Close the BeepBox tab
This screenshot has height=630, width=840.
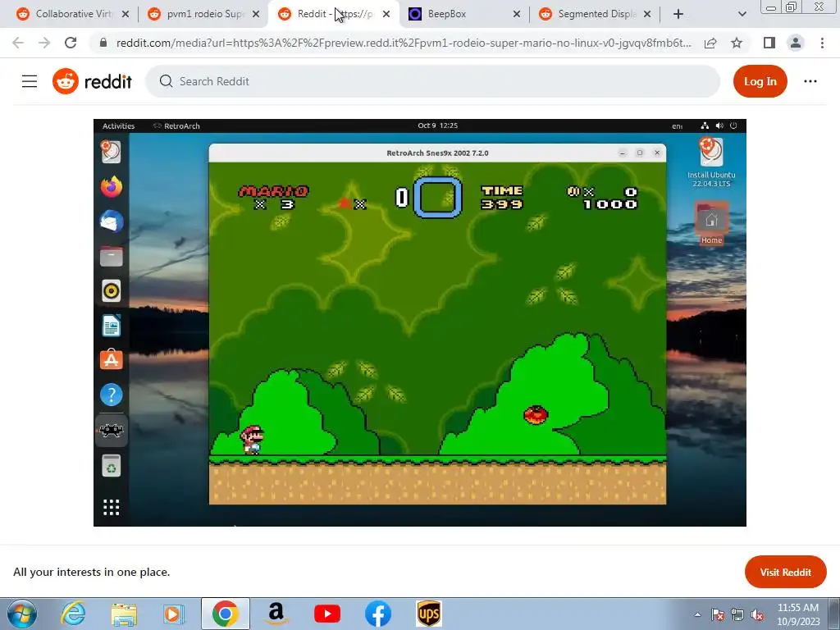[x=517, y=15]
